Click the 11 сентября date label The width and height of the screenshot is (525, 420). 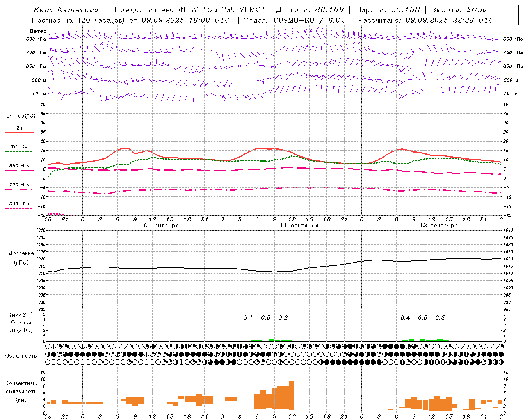299,225
